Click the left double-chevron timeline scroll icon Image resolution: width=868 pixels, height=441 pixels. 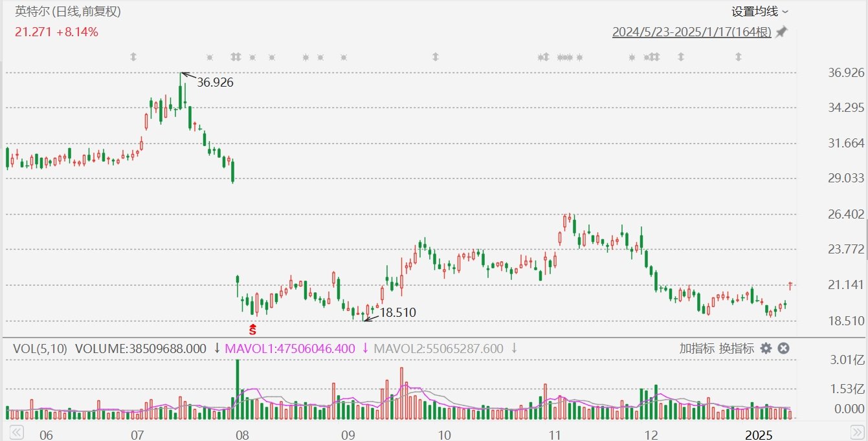pyautogui.click(x=17, y=431)
